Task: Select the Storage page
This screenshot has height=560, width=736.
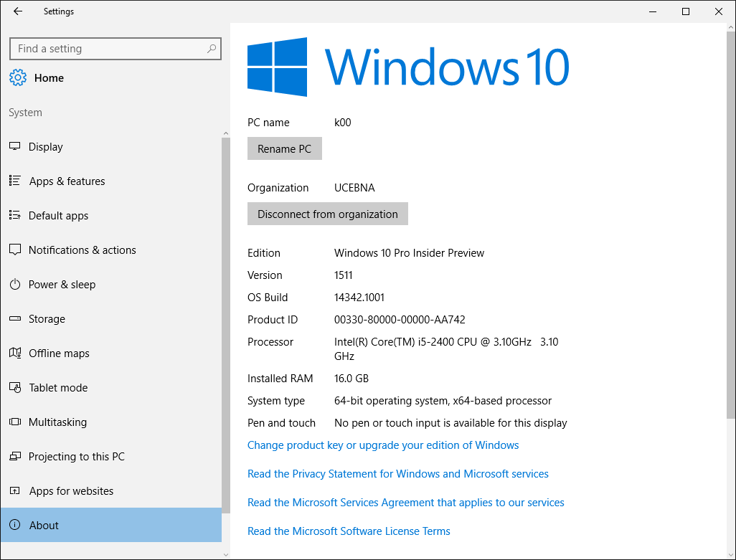Action: (111, 319)
